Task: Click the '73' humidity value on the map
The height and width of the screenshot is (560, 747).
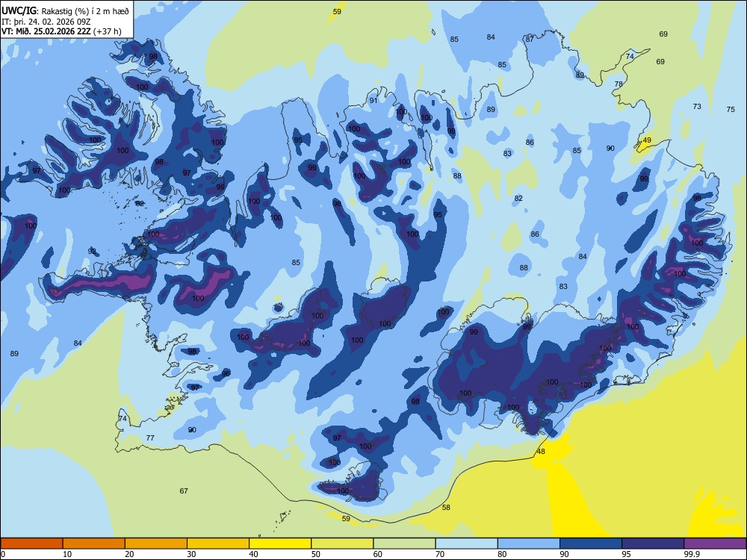Action: point(697,106)
